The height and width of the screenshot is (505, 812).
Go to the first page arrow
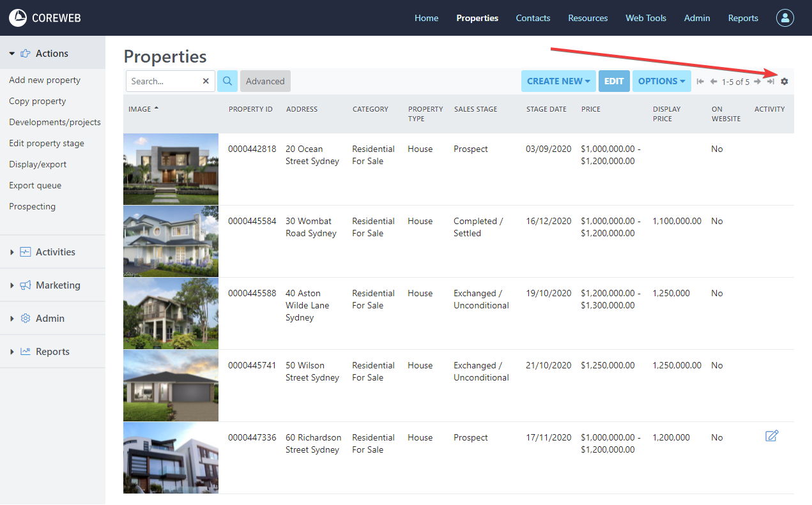coord(700,82)
